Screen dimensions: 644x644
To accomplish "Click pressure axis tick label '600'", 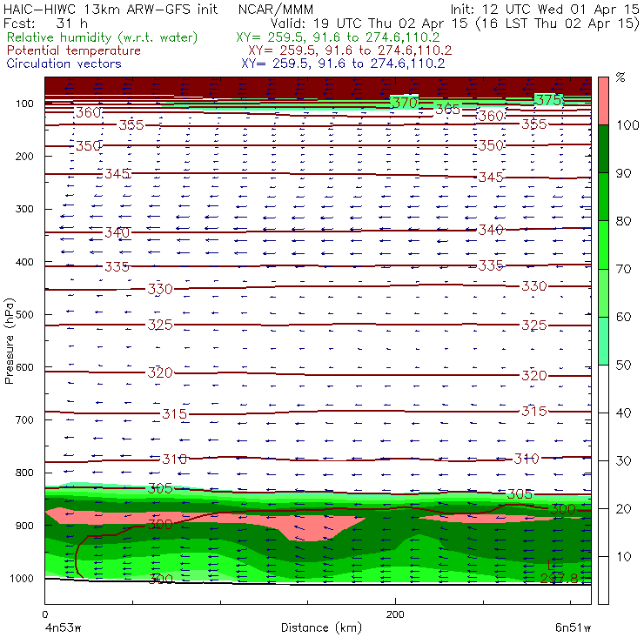I will 24,367.
